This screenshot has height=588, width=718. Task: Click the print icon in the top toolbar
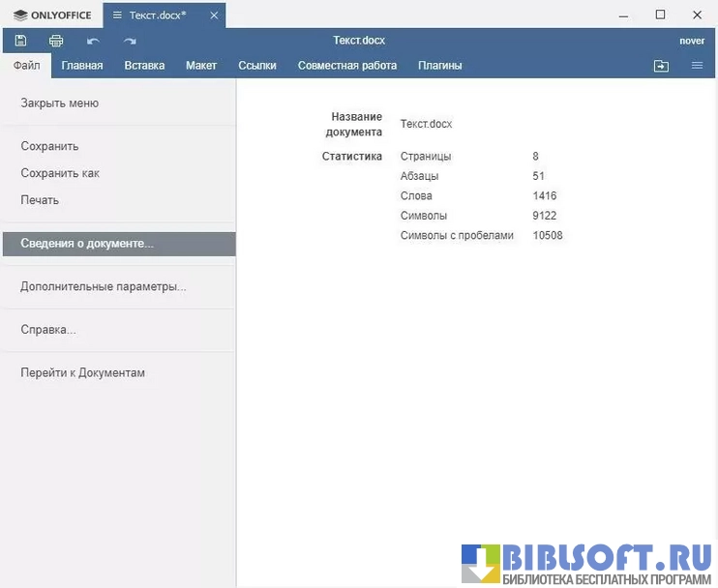56,41
